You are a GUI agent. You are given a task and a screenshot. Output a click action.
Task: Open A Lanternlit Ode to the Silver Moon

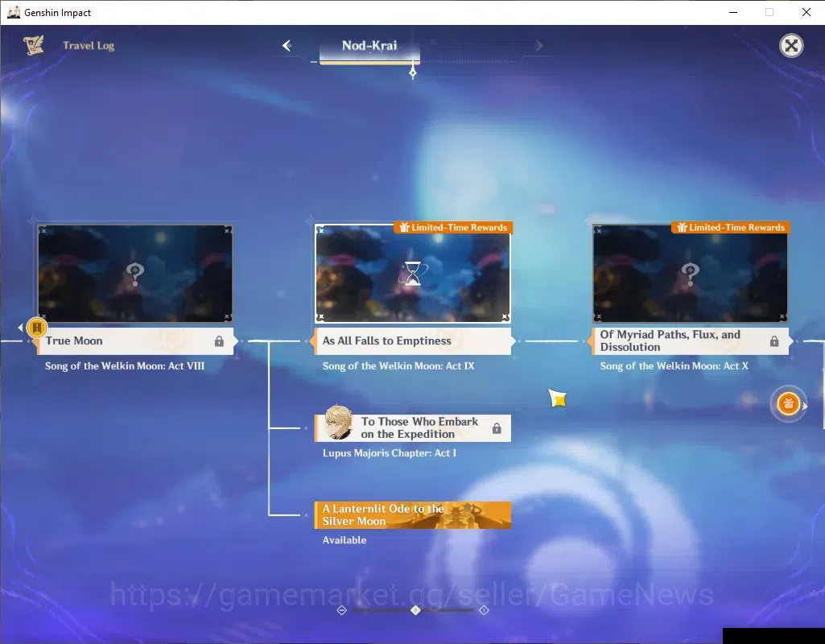tap(413, 515)
